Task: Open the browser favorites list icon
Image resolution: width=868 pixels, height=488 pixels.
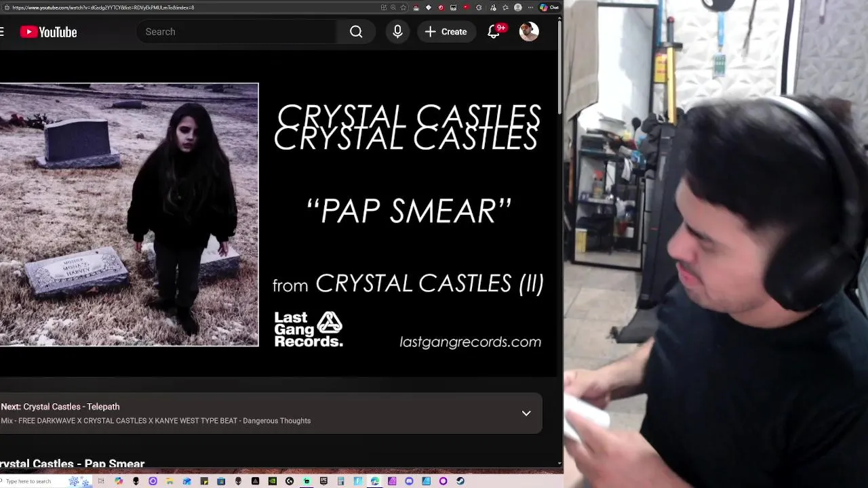Action: coord(505,7)
